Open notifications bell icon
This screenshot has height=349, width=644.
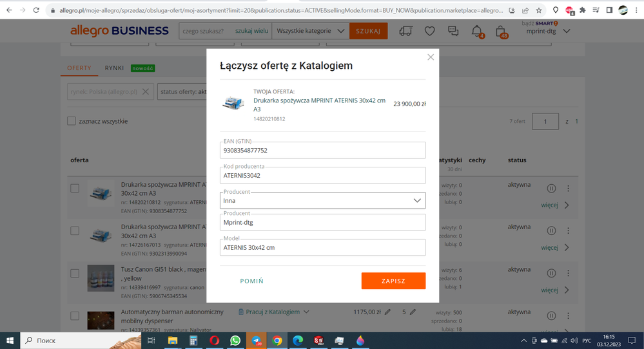pos(477,31)
